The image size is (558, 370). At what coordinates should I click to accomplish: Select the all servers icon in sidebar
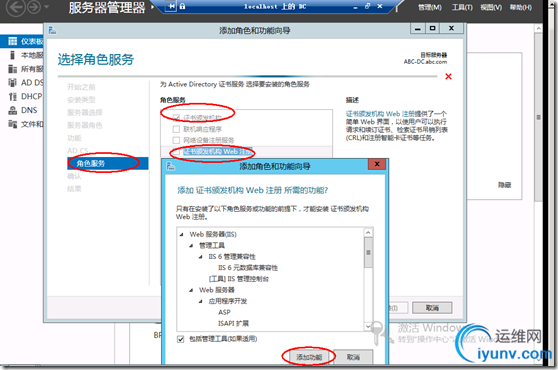pyautogui.click(x=12, y=69)
